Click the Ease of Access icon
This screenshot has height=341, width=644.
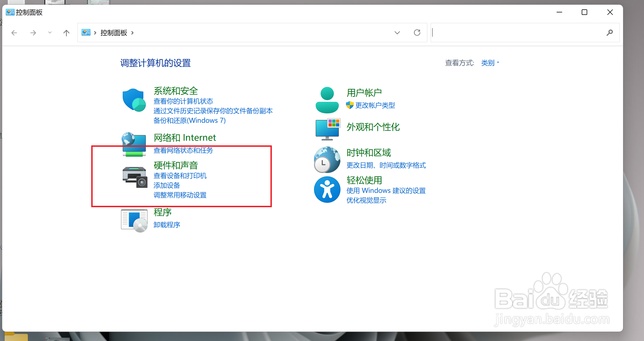point(327,190)
